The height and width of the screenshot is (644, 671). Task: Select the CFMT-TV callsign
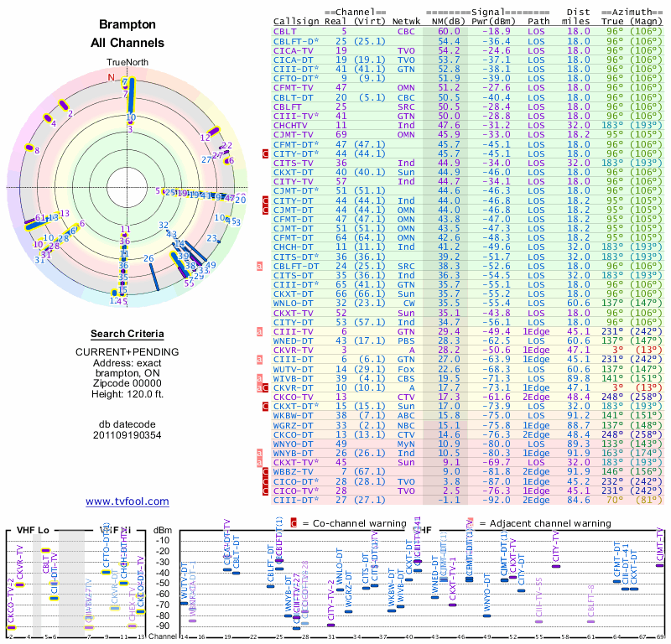point(294,88)
